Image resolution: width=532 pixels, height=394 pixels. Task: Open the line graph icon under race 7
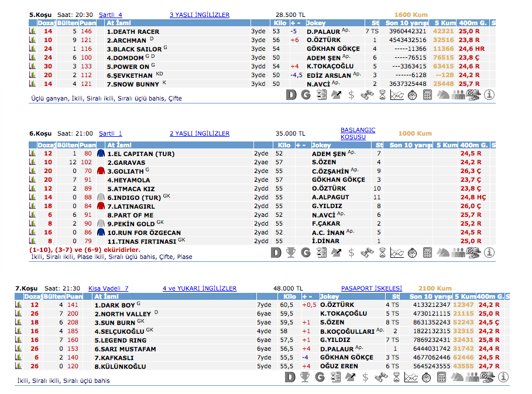click(x=411, y=378)
